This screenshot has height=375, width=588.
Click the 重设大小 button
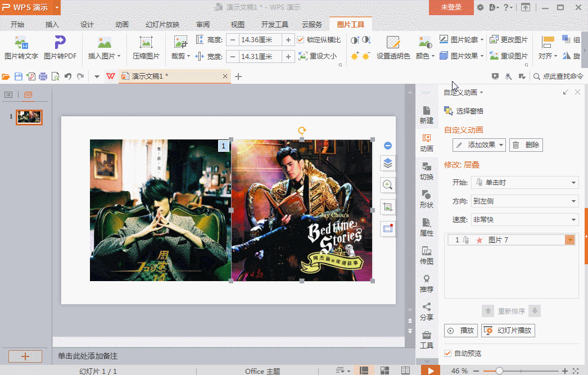click(318, 56)
